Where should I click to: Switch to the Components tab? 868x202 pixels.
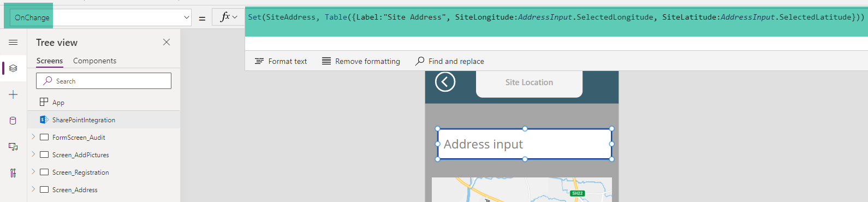(94, 61)
